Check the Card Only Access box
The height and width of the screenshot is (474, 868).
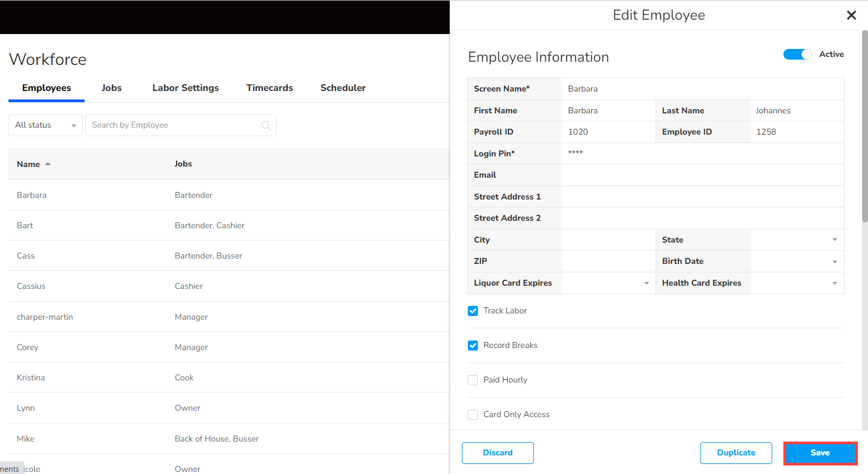(x=473, y=414)
